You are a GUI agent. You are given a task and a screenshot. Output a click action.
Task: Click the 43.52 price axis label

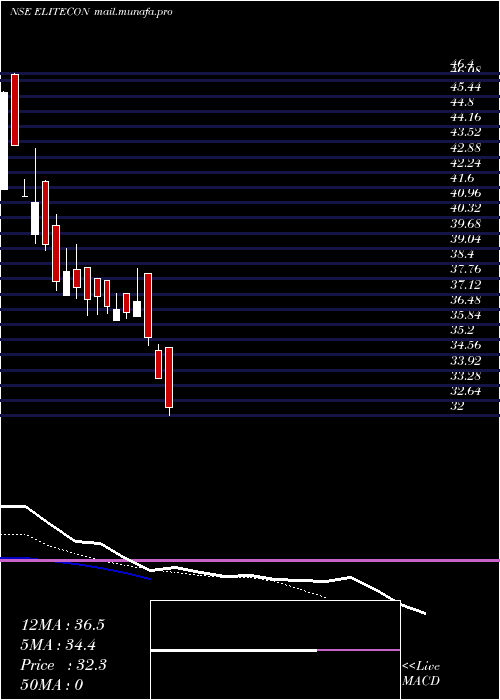(466, 133)
